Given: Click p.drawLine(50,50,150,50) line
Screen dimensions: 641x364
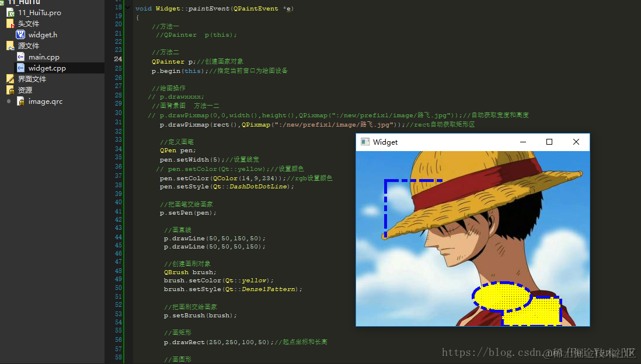Looking at the screenshot, I should 215,238.
